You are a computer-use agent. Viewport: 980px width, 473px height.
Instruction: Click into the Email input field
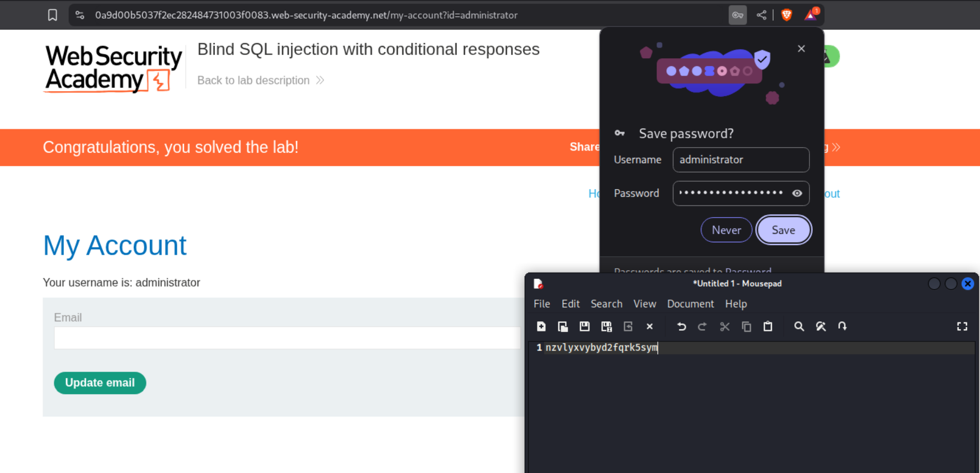[287, 338]
